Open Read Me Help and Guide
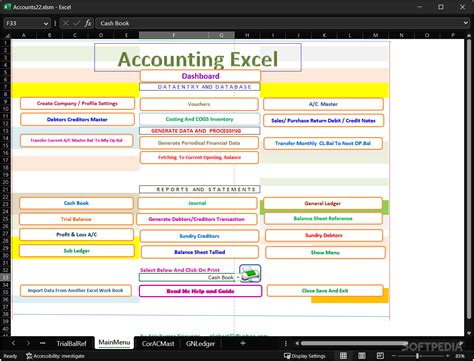 (200, 291)
